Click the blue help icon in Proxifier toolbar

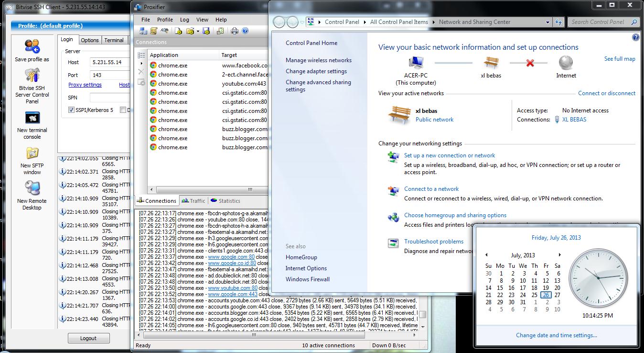point(245,31)
